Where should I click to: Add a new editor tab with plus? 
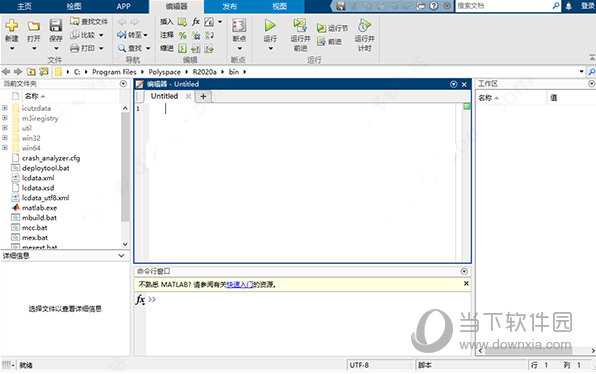pos(203,97)
